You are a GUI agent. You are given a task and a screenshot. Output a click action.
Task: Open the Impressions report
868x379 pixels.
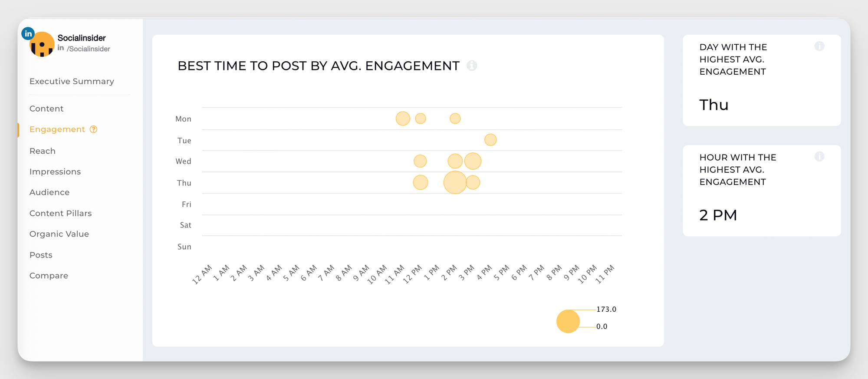coord(55,171)
